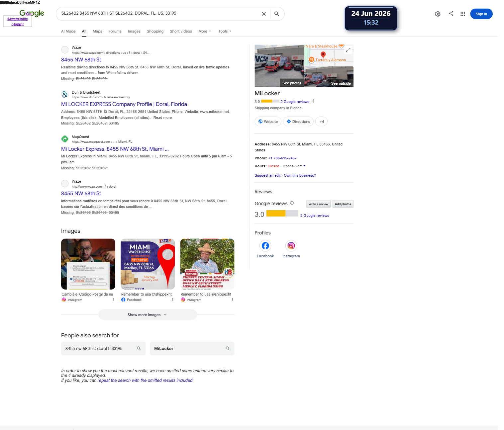Viewport: 504px width, 430px height.
Task: Get Directions to MiLocker
Action: 298,122
